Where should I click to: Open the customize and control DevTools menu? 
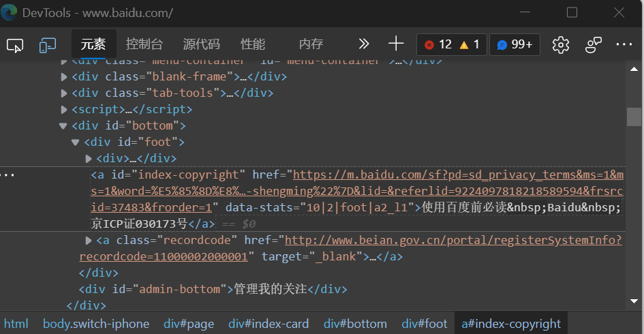pyautogui.click(x=624, y=44)
